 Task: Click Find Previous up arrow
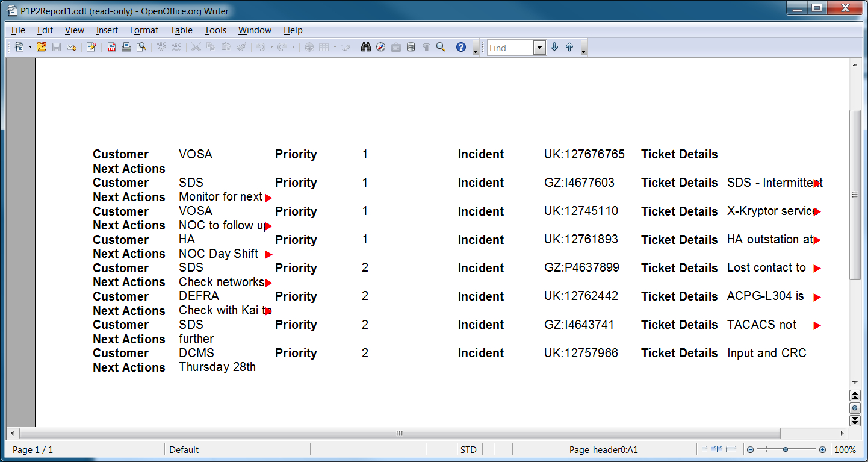click(x=569, y=47)
